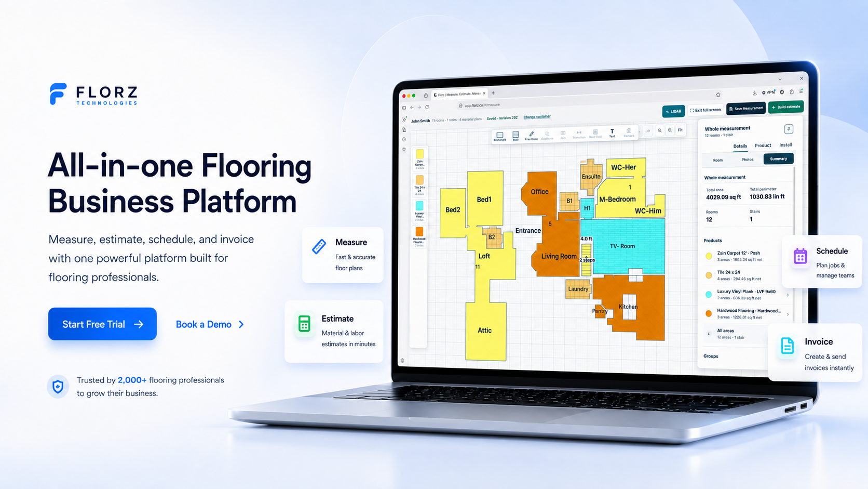The image size is (868, 489).
Task: Expand Hardwood Flooring product chevron
Action: click(x=788, y=314)
